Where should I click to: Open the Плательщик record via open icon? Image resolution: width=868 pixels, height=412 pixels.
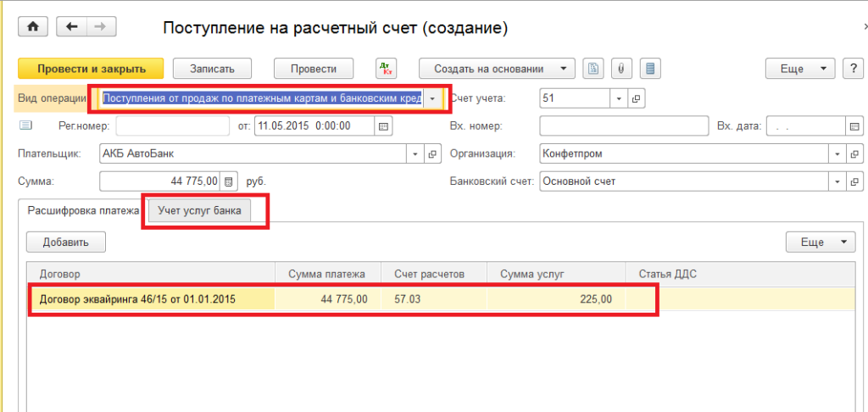[x=433, y=154]
